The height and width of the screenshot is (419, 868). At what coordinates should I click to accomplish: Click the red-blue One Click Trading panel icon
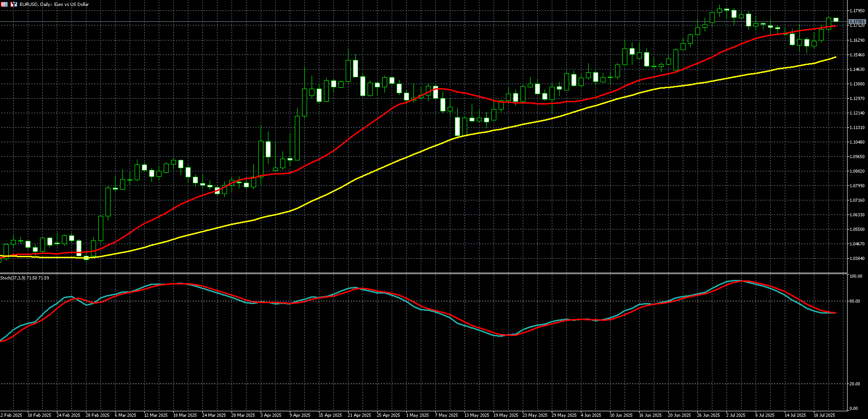click(x=4, y=4)
